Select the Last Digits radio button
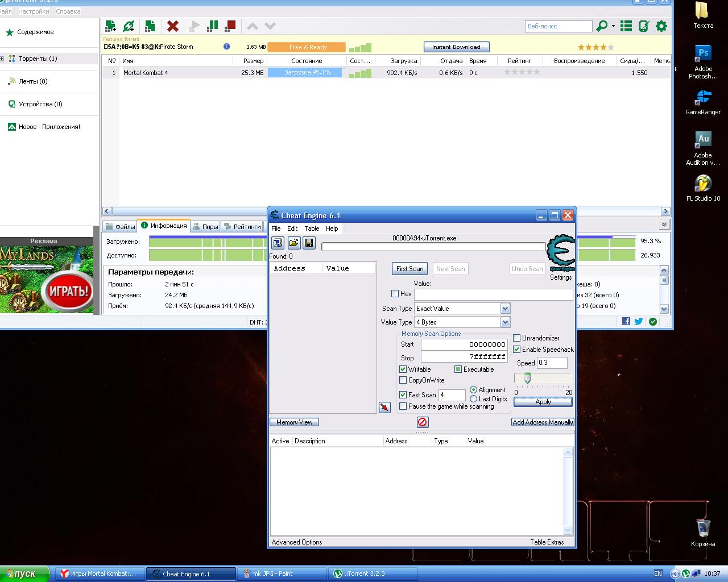Image resolution: width=728 pixels, height=582 pixels. (x=473, y=399)
